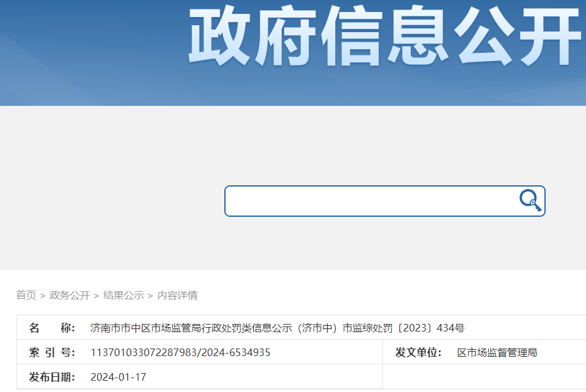Click the 名称 field label
This screenshot has width=586, height=392.
tap(52, 328)
